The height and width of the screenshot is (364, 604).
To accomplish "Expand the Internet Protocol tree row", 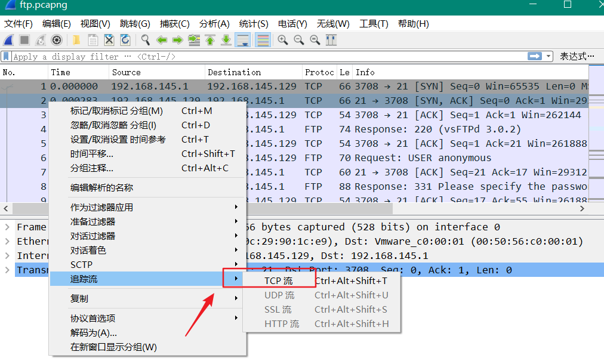I will point(7,256).
